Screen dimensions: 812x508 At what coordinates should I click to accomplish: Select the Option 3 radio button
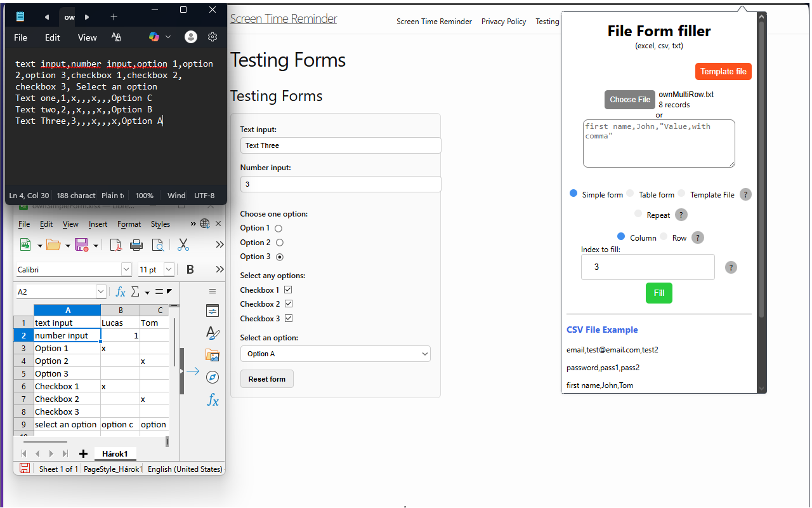(x=280, y=257)
